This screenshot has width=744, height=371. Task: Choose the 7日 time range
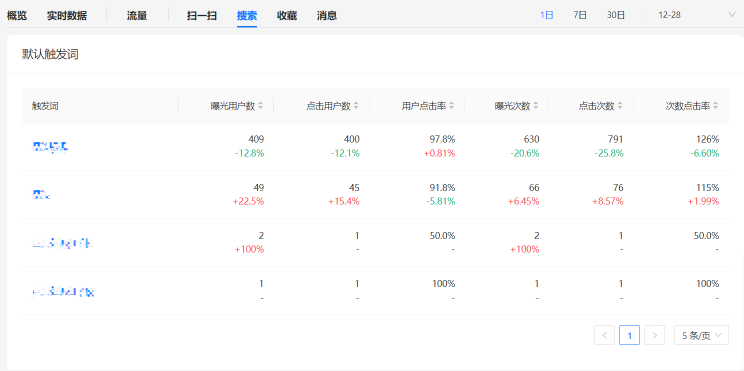pos(580,15)
